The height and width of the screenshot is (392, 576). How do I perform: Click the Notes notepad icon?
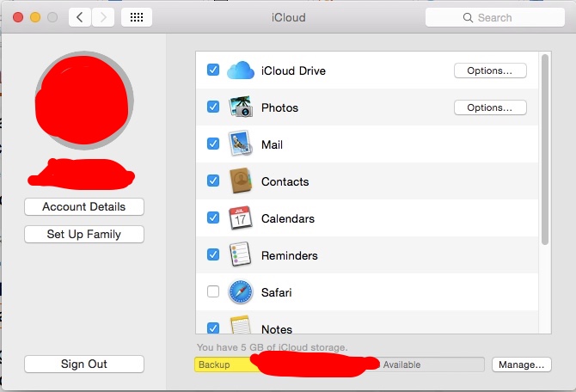pos(241,325)
